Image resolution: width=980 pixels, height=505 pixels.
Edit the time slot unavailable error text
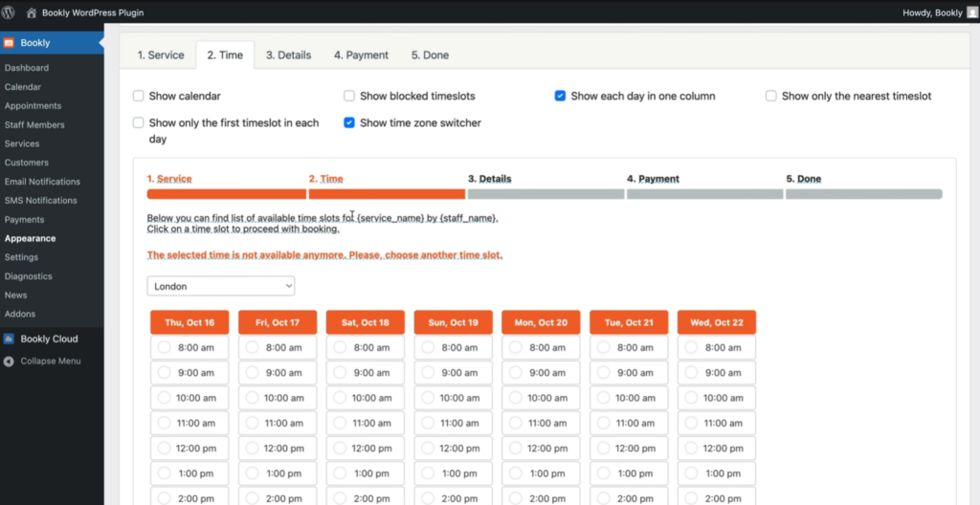point(325,255)
